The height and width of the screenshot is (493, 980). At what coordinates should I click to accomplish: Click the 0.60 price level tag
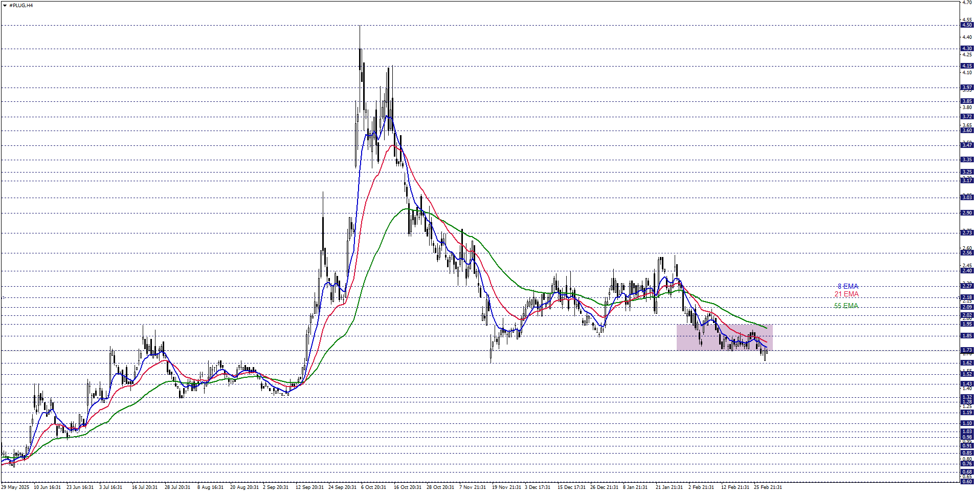click(x=967, y=482)
